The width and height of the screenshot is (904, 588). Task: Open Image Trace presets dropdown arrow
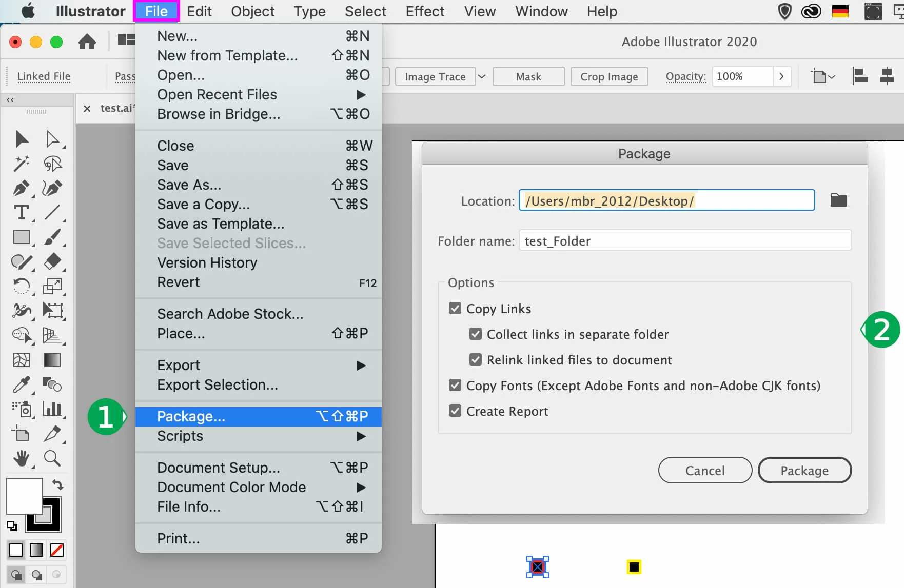tap(482, 77)
